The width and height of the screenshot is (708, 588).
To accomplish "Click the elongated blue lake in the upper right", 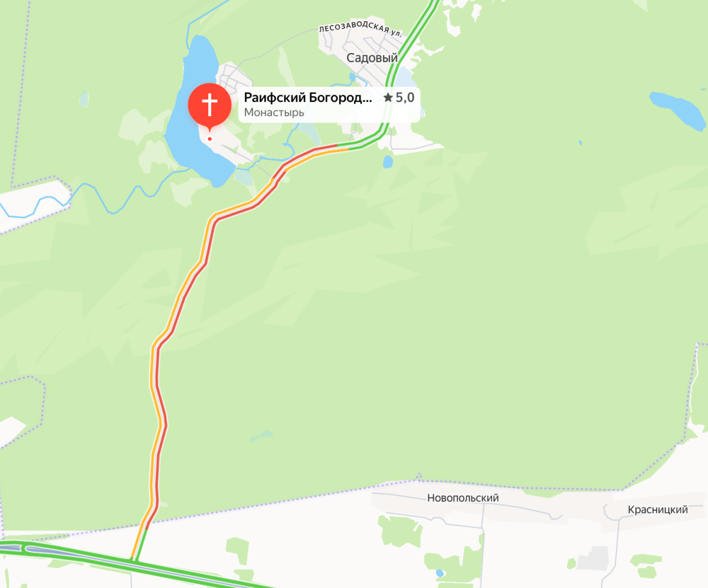I will click(677, 109).
